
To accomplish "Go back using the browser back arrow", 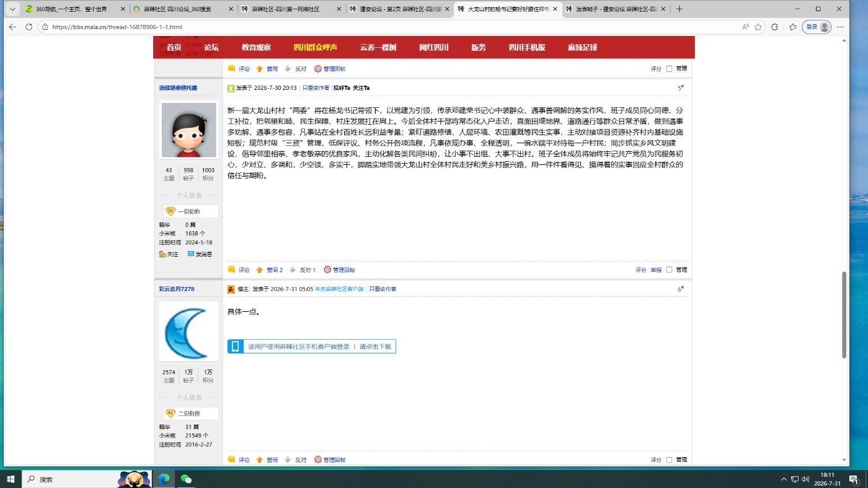I will (x=12, y=27).
